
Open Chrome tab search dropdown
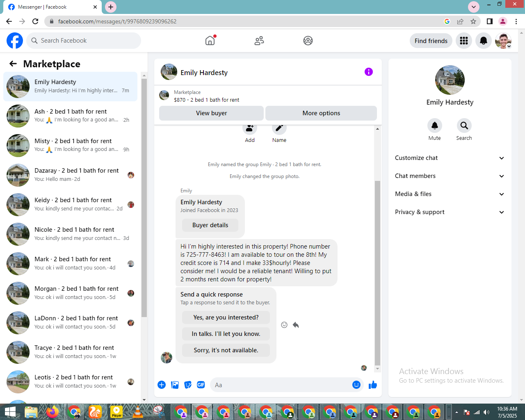point(474,7)
